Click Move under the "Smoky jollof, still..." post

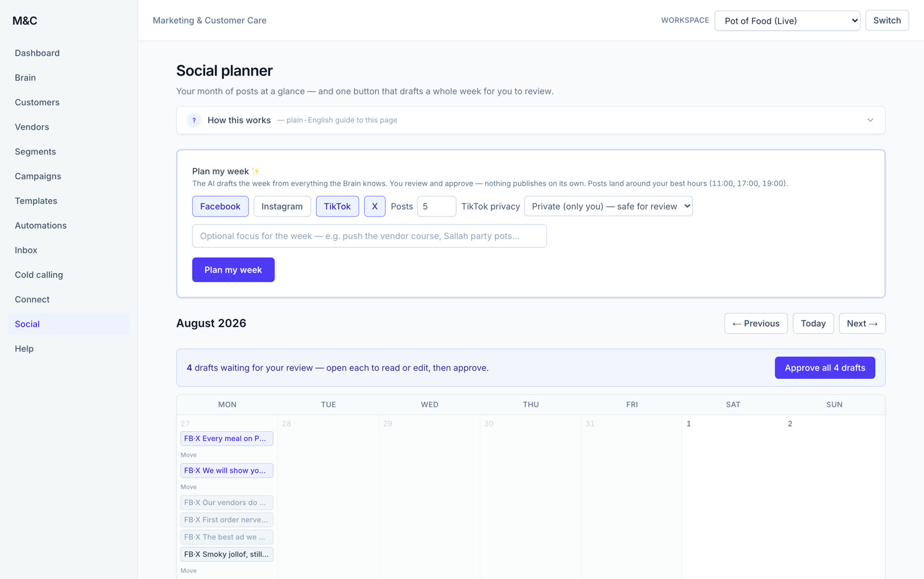coord(188,570)
